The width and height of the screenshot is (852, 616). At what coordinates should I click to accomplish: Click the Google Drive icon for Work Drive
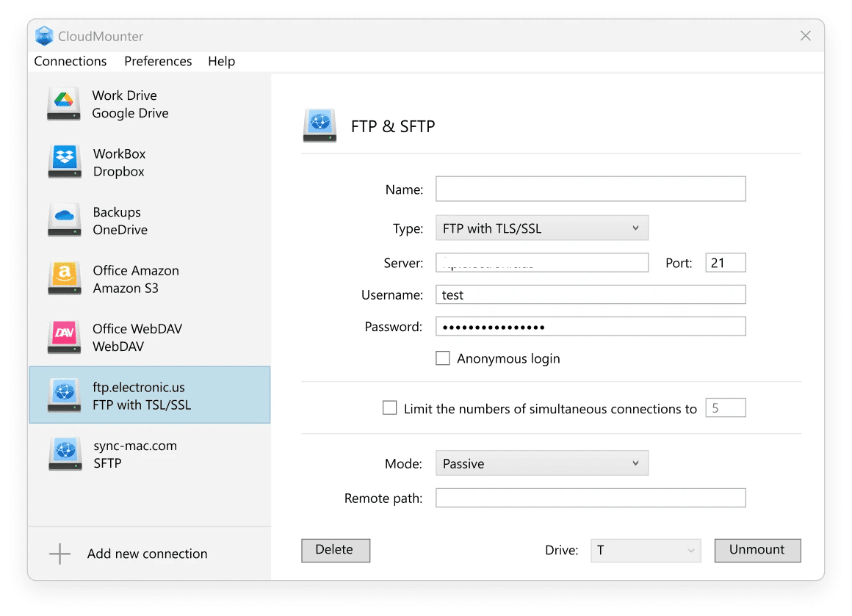64,104
